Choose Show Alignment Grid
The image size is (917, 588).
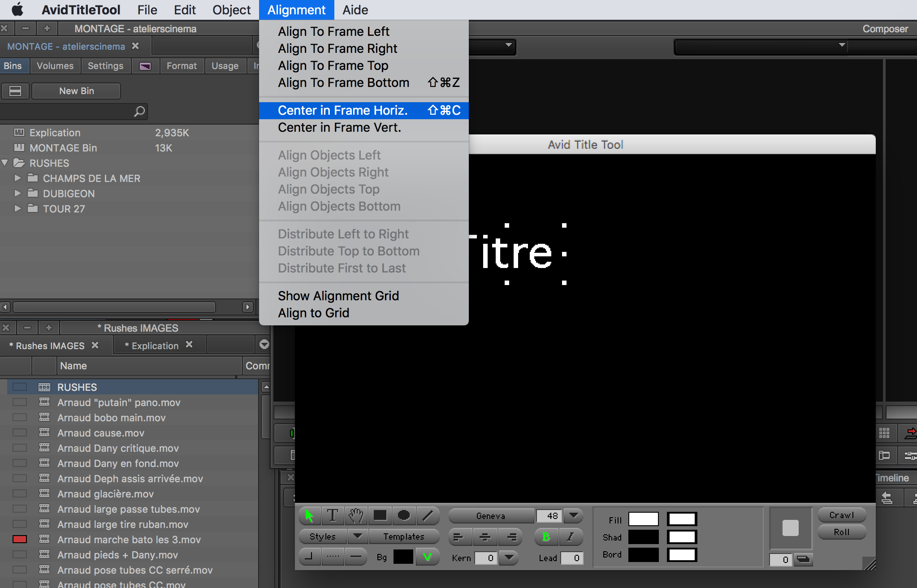364,296
